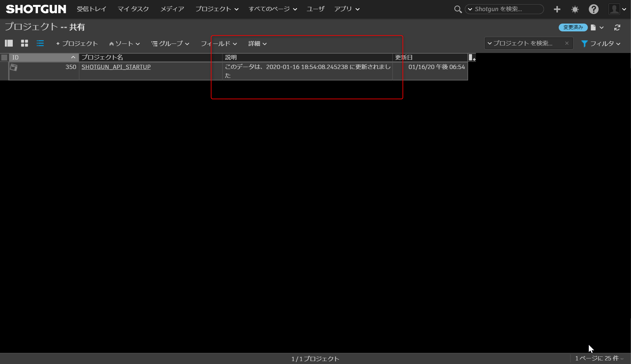The image size is (631, 364).
Task: Expand the フィルタ panel dropdown
Action: (x=601, y=43)
